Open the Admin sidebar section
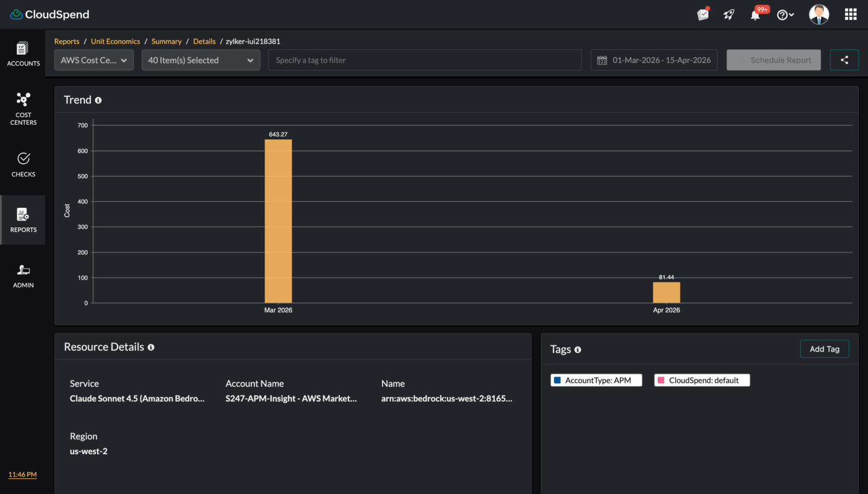The width and height of the screenshot is (868, 494). [x=23, y=276]
